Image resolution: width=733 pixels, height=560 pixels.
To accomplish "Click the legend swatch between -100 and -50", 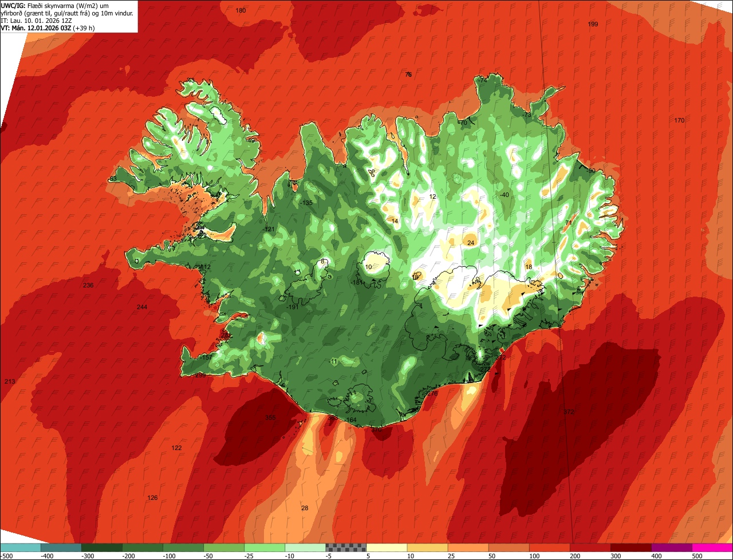I will [183, 547].
